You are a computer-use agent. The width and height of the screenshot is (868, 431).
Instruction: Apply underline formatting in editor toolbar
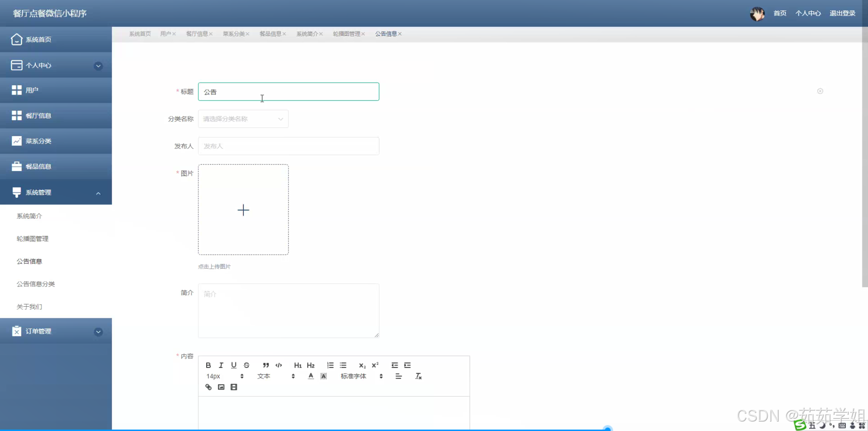[x=233, y=365]
